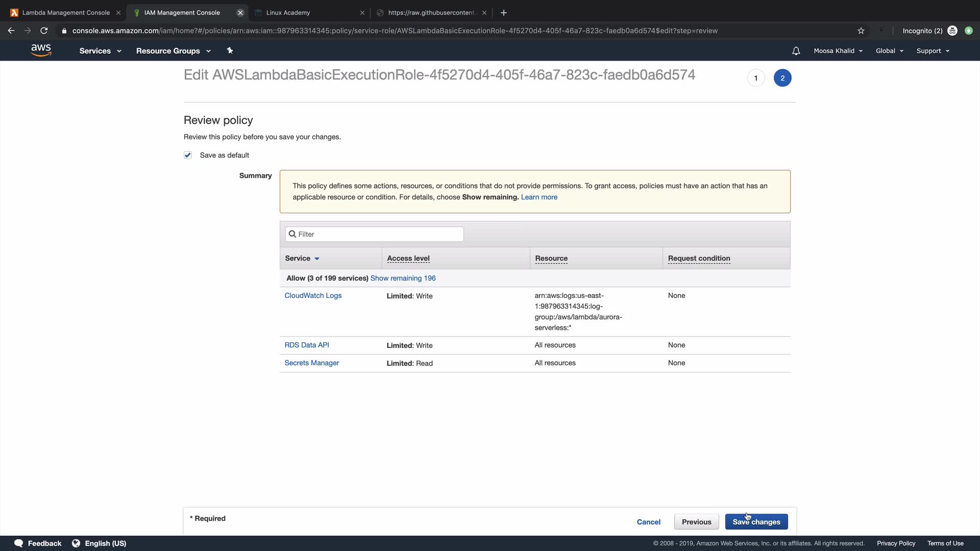Click the Show remaining 196 link
Viewport: 980px width, 551px height.
(403, 278)
